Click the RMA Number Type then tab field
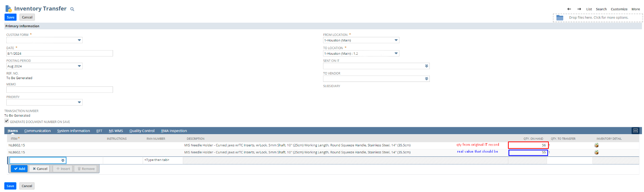 click(163, 160)
